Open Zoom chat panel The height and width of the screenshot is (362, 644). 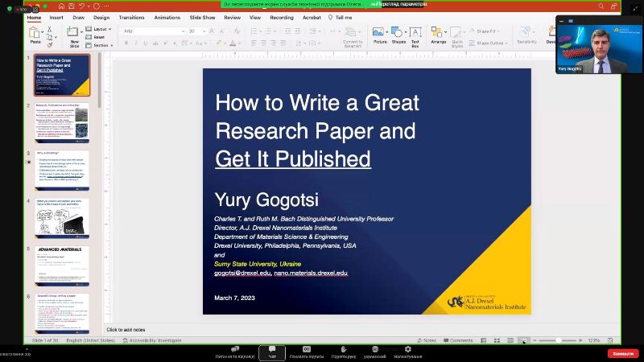pos(272,352)
